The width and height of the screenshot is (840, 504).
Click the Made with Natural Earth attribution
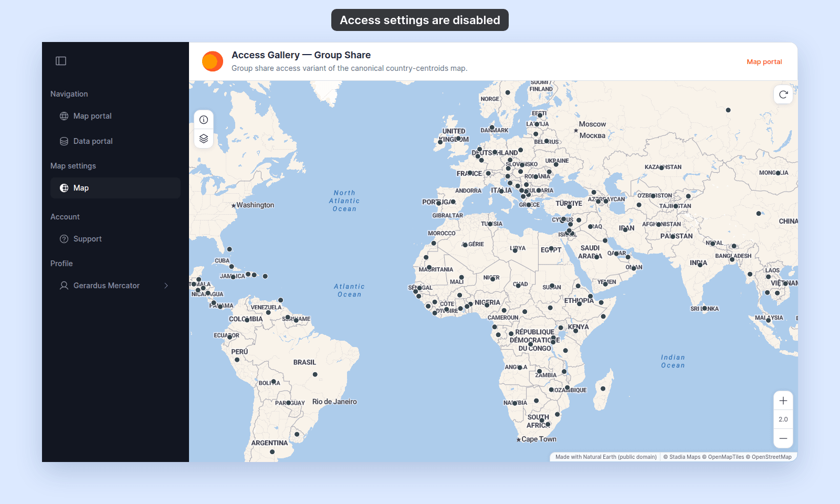click(606, 457)
